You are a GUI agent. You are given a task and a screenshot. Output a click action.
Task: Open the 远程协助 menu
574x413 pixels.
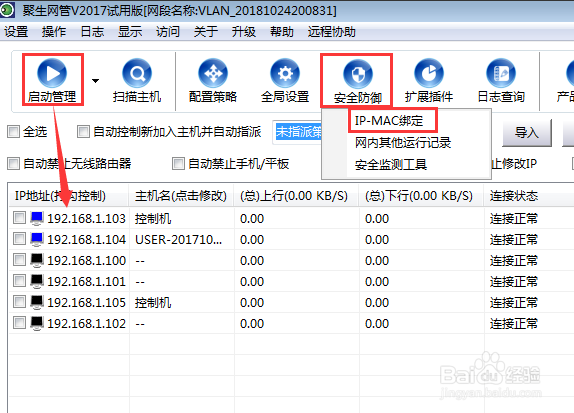332,32
